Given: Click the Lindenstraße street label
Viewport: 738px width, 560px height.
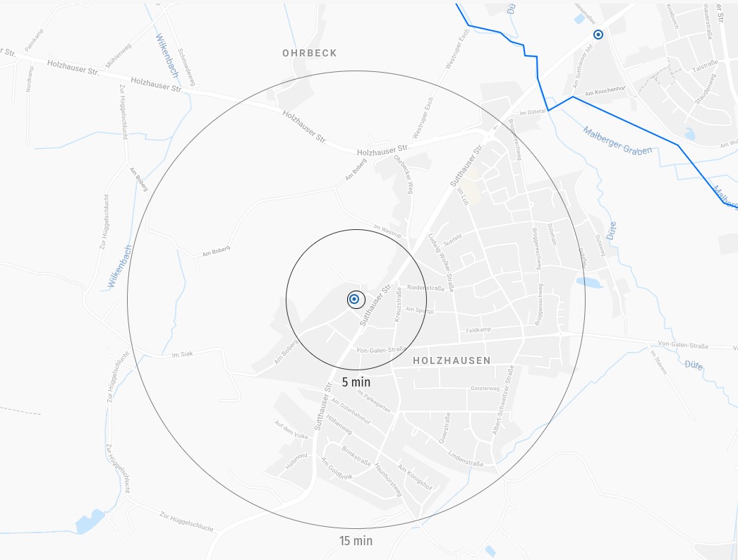Looking at the screenshot, I should coord(466,458).
